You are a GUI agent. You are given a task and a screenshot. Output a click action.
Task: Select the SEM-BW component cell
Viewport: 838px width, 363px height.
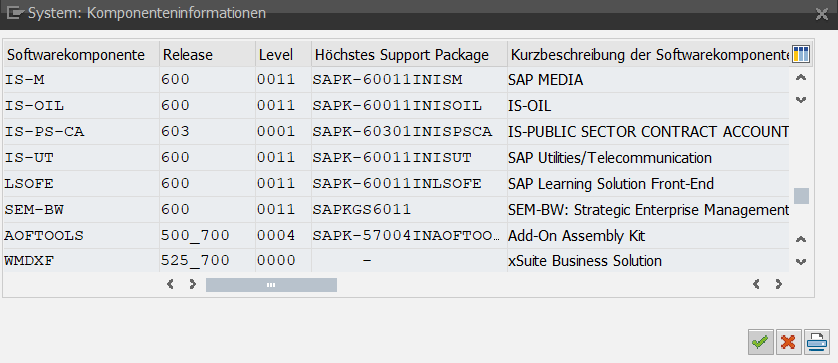(x=81, y=210)
